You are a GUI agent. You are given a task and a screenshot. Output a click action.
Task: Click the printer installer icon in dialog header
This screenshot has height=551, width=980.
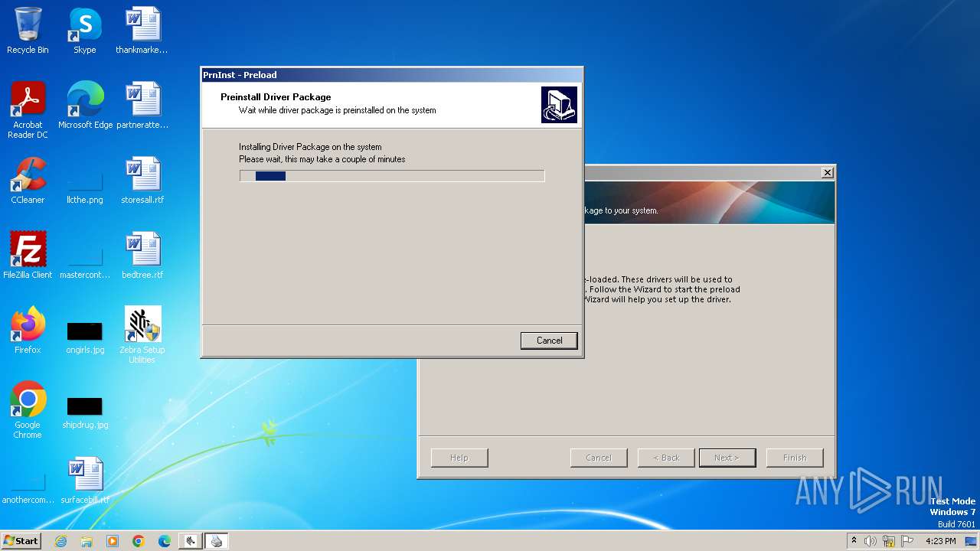click(559, 105)
